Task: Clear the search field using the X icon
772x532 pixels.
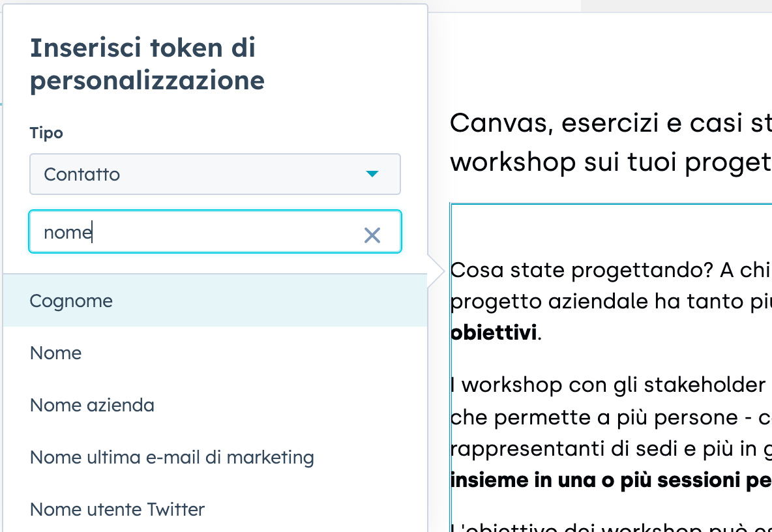Action: click(x=372, y=235)
